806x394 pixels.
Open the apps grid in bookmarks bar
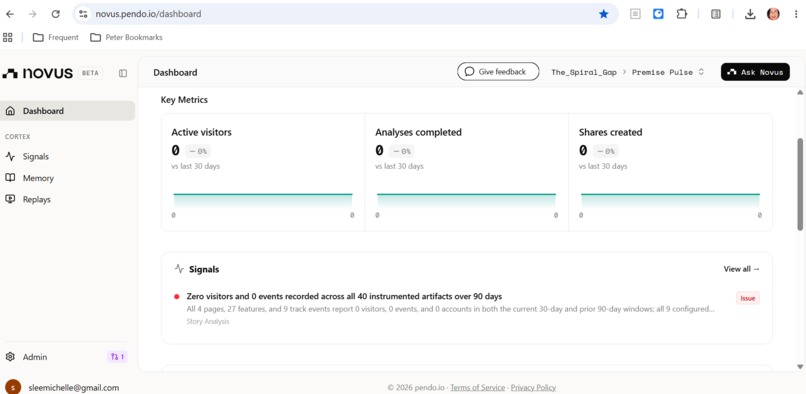8,37
